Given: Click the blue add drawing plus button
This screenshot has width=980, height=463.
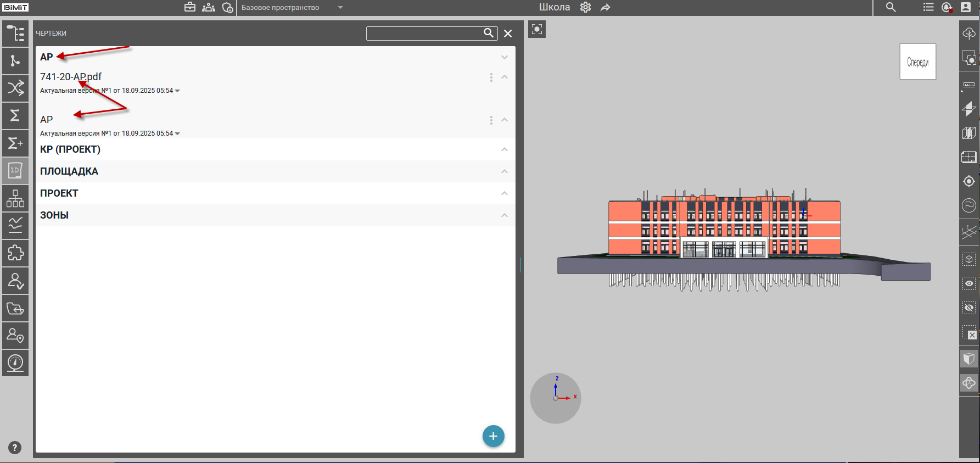Looking at the screenshot, I should coord(493,436).
